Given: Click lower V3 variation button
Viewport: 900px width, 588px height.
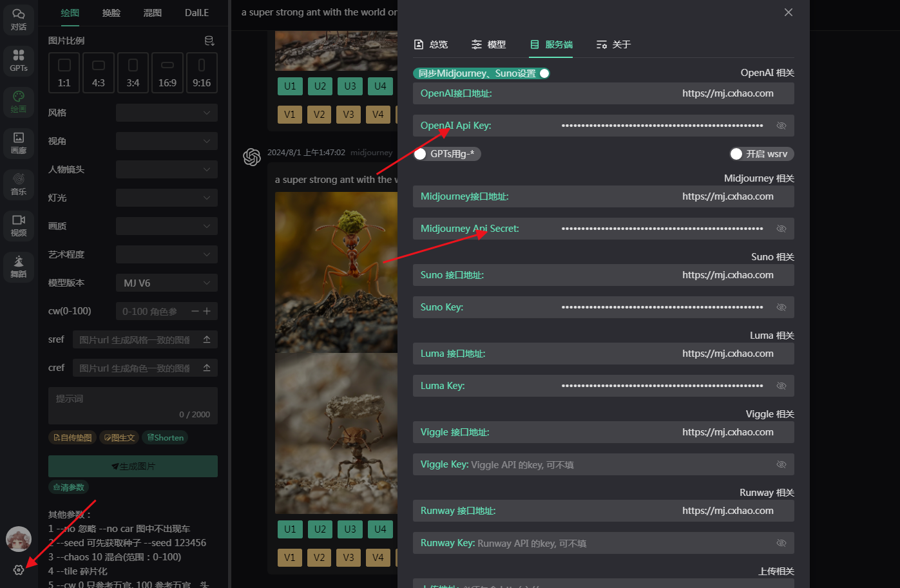Looking at the screenshot, I should point(349,558).
